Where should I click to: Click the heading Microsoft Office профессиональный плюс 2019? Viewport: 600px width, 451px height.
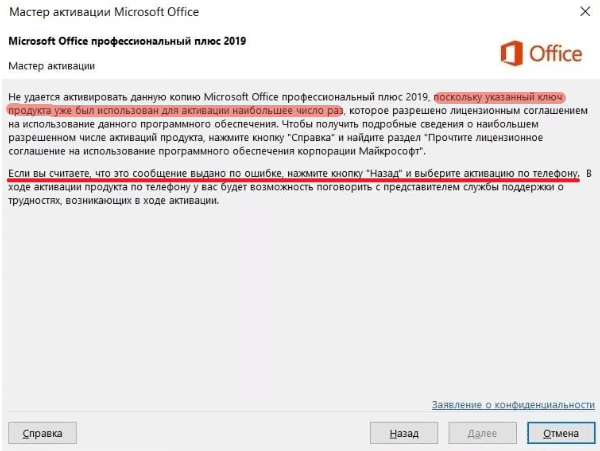[127, 41]
